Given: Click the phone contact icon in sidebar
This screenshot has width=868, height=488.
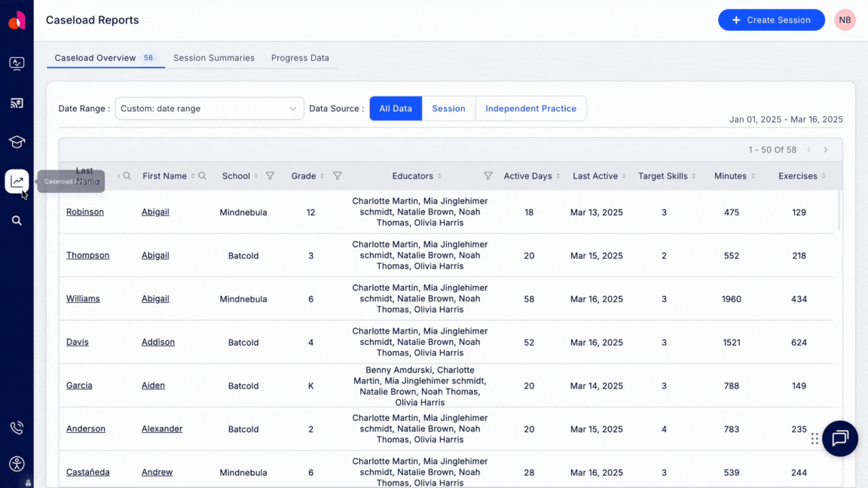Looking at the screenshot, I should point(17,427).
